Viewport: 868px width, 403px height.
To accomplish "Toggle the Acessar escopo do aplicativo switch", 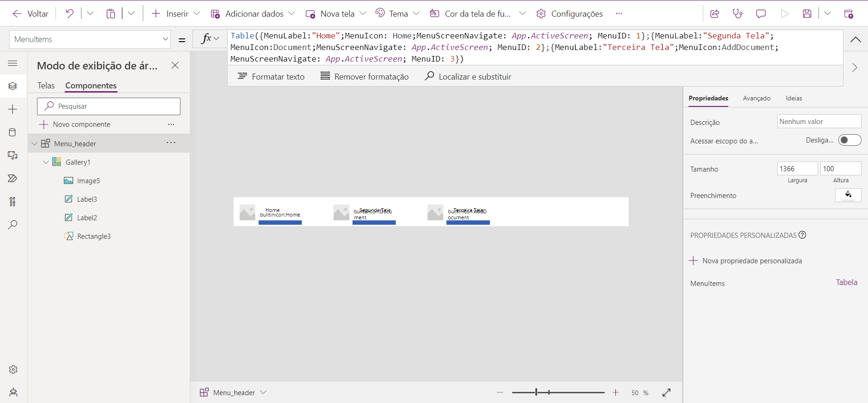I will click(x=849, y=140).
